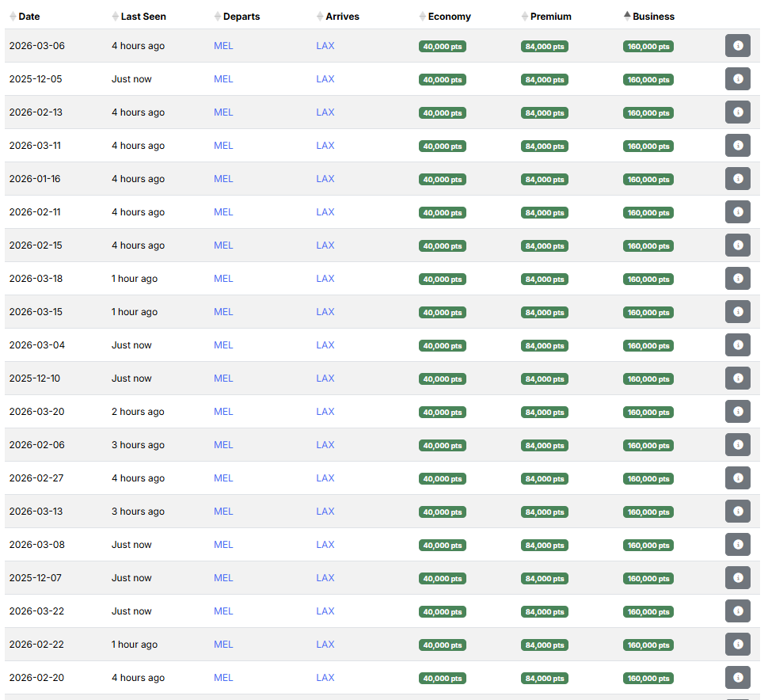The height and width of the screenshot is (700, 768).
Task: Sort by Arrives column header
Action: pos(342,17)
